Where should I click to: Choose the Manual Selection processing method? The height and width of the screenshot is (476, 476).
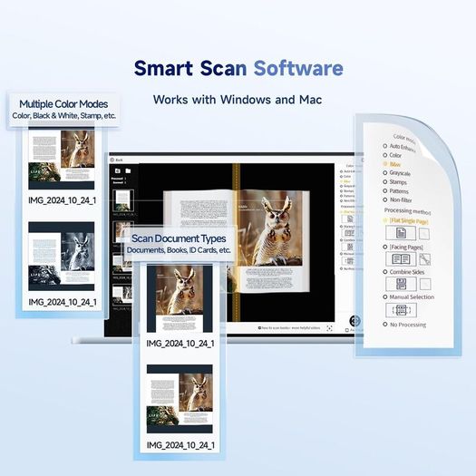pos(409,296)
